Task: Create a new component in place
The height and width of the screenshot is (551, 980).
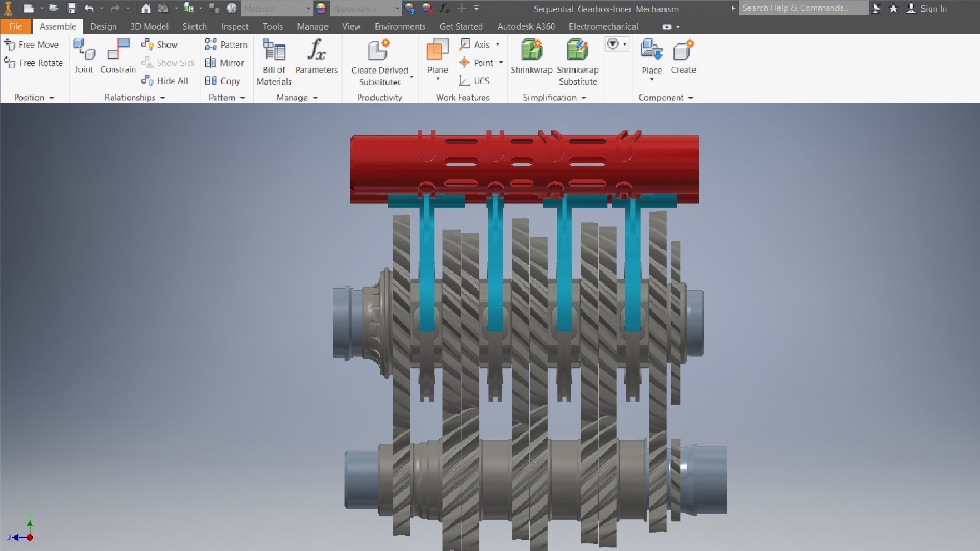Action: pos(683,56)
